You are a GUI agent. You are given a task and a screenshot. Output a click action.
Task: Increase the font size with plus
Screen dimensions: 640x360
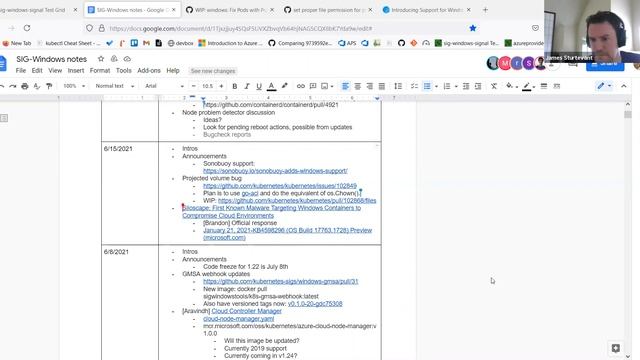pyautogui.click(x=221, y=86)
